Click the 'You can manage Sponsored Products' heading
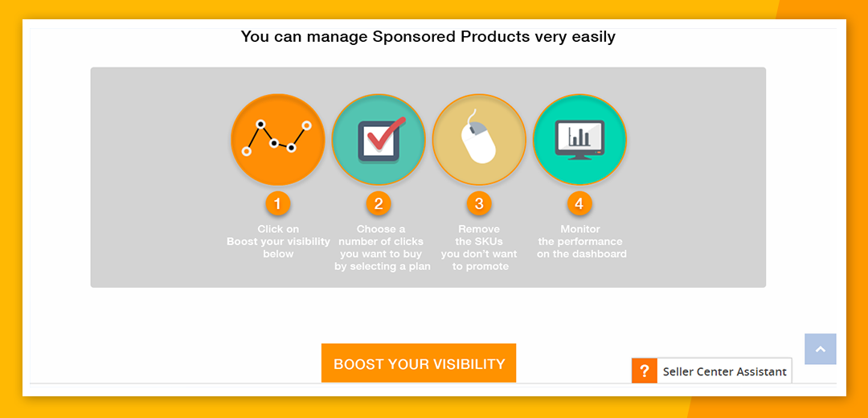 click(x=428, y=36)
